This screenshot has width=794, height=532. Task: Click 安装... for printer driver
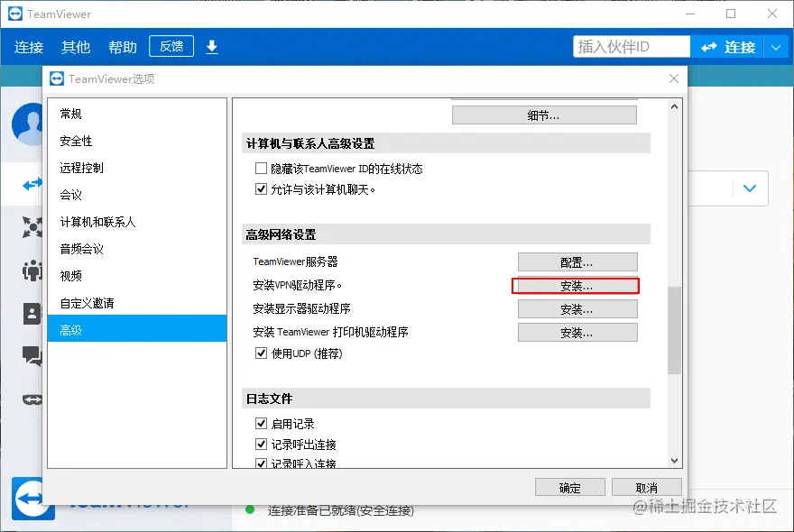(577, 333)
